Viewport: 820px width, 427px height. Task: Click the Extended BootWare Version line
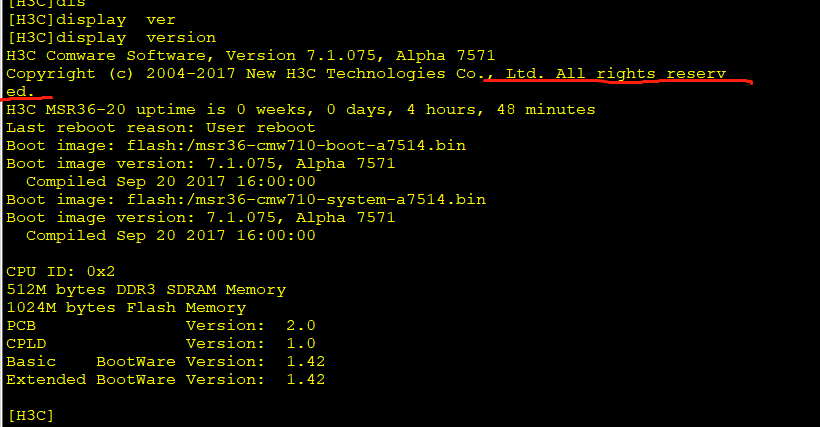(165, 379)
